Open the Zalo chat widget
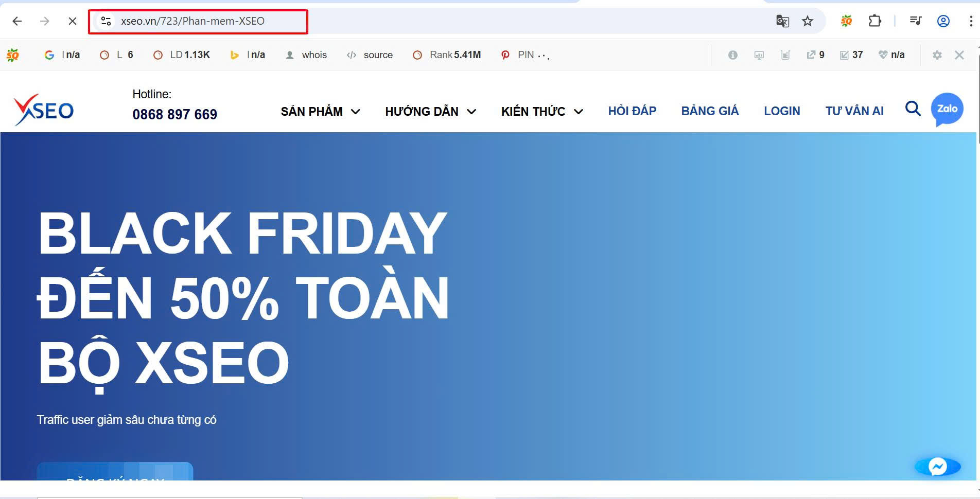Screen dimensions: 980x499 click(947, 109)
